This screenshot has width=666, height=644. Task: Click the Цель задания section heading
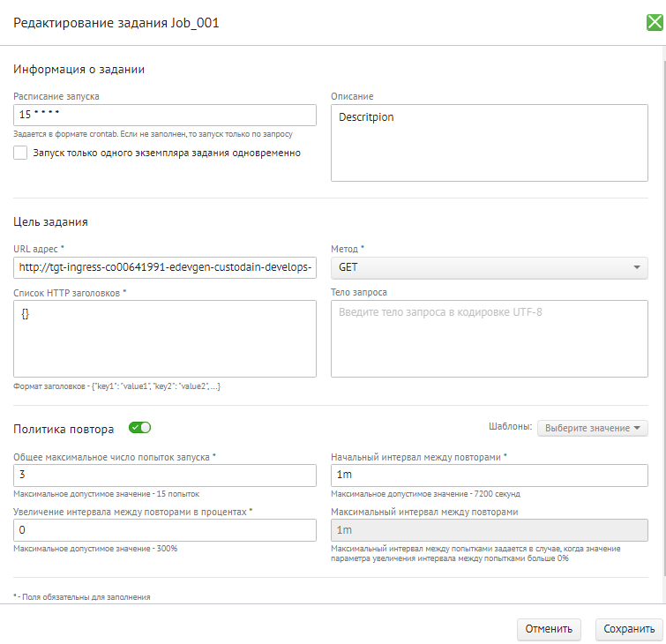click(x=50, y=221)
